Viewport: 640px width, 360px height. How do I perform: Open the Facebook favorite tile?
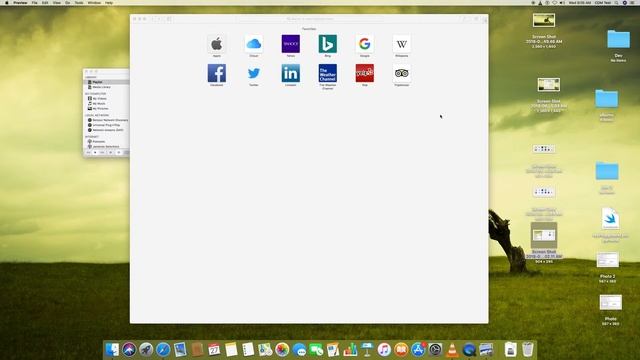click(216, 73)
